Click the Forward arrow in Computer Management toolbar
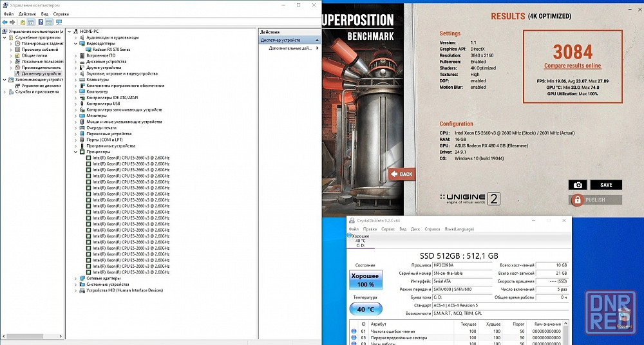This screenshot has width=644, height=345. [x=12, y=22]
